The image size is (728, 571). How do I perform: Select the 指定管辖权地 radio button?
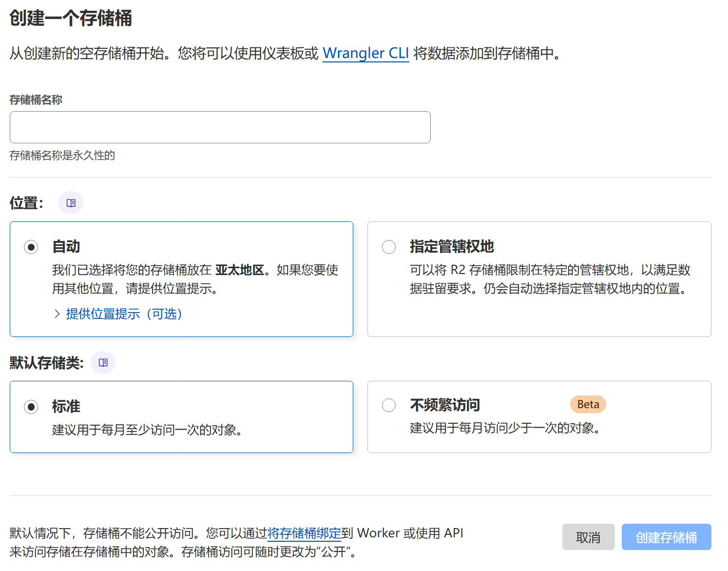tap(388, 247)
